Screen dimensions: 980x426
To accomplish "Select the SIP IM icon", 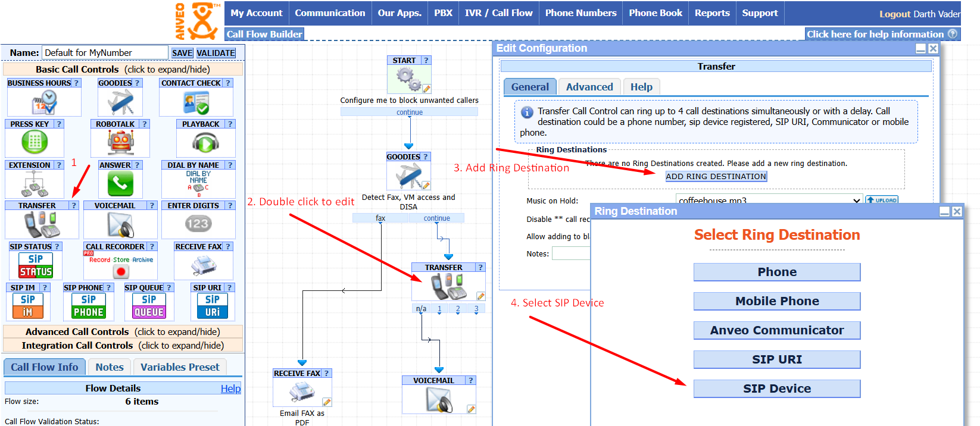I will click(x=27, y=306).
